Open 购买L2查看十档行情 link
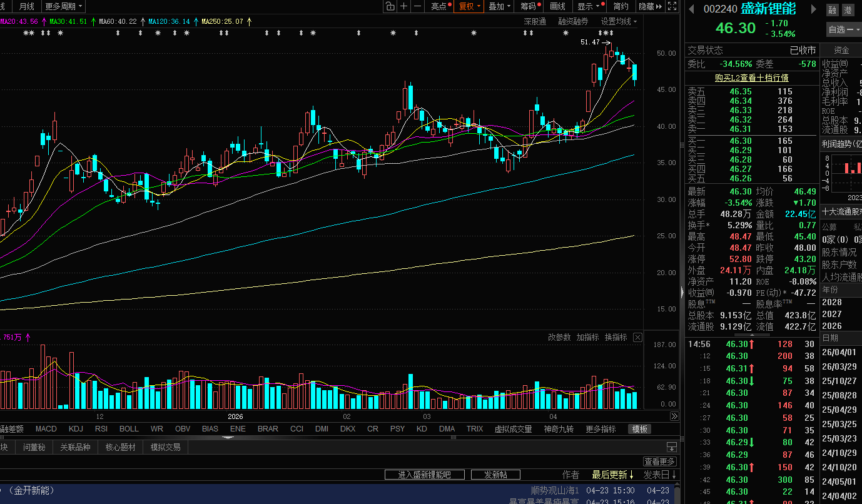This screenshot has width=862, height=504. pos(751,78)
